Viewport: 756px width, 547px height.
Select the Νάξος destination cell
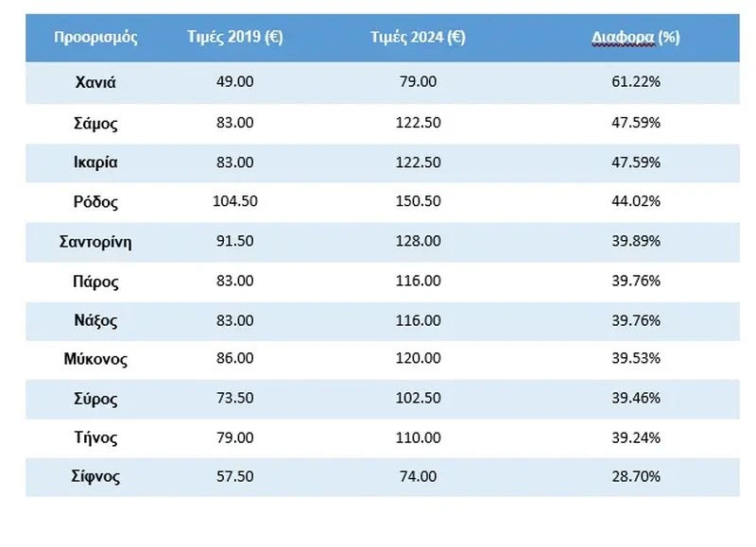pos(95,320)
